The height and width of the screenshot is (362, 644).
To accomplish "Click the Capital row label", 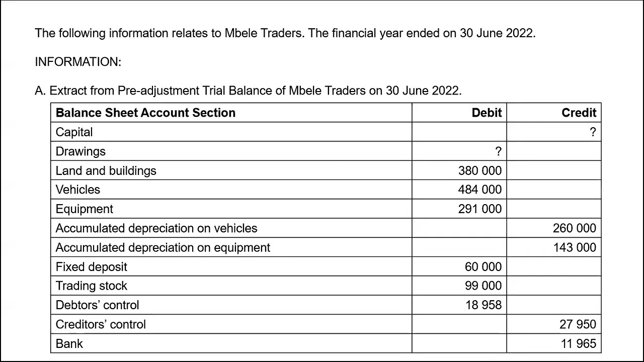I will 74,132.
